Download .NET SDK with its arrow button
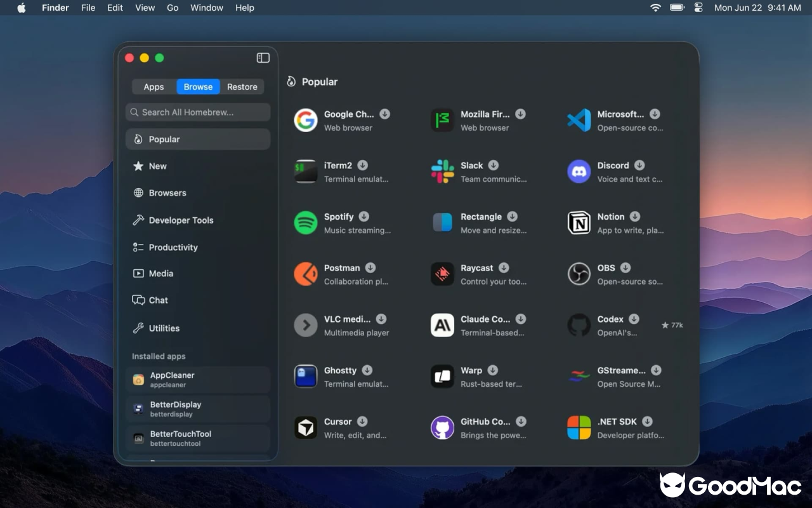Image resolution: width=812 pixels, height=508 pixels. click(647, 422)
